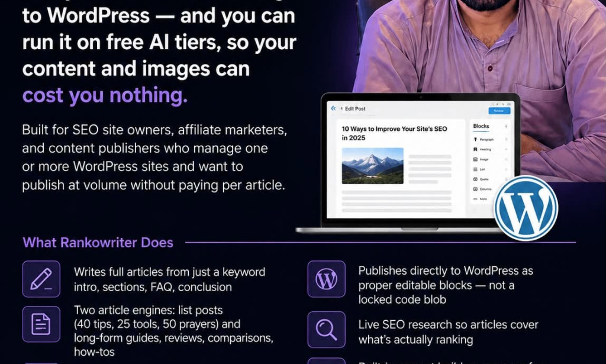Click the double-chevron back icon in editor
The height and width of the screenshot is (364, 606).
(333, 108)
